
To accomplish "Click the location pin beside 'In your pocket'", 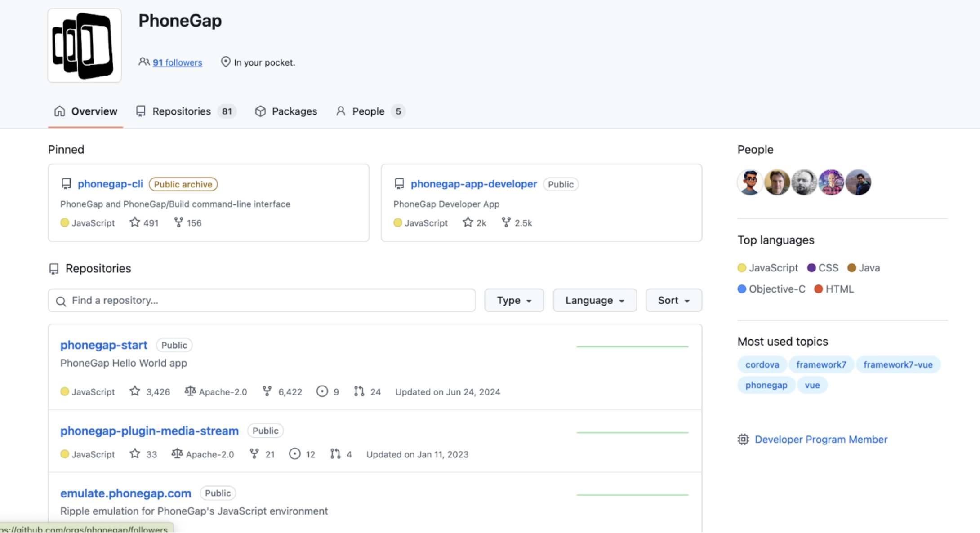I will point(226,62).
